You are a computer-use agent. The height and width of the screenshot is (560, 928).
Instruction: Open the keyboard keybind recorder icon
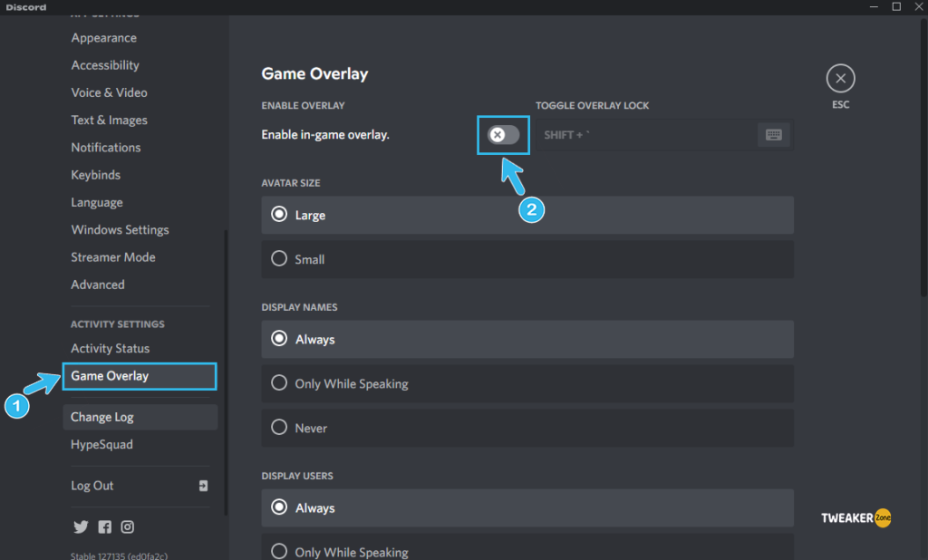coord(774,135)
